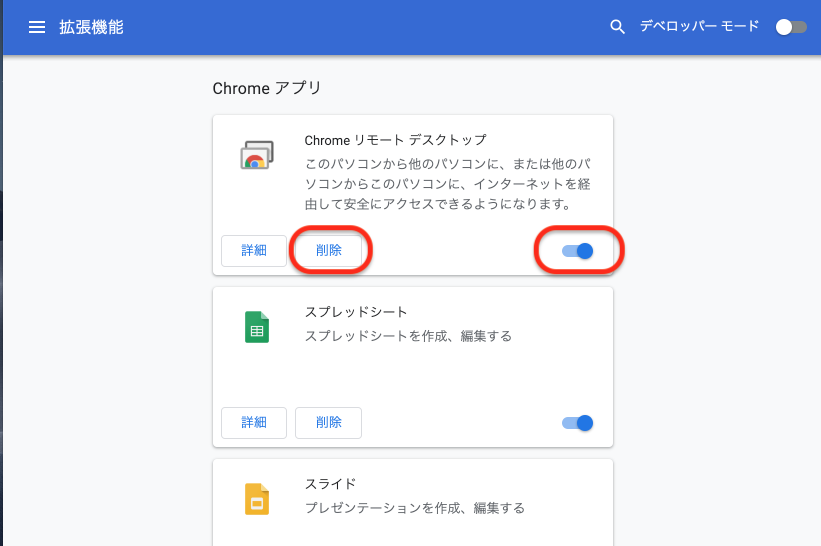Disable the Chrome リモート デスクトップ toggle

[578, 251]
